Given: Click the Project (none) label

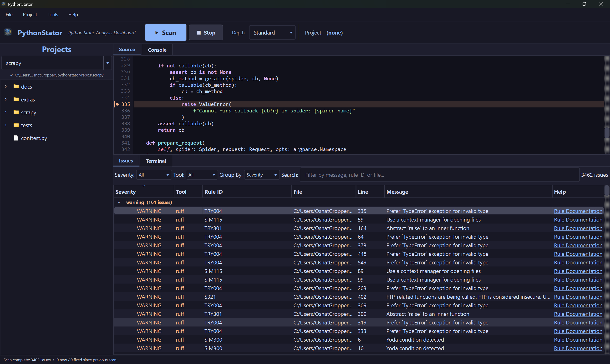Looking at the screenshot, I should (x=324, y=33).
